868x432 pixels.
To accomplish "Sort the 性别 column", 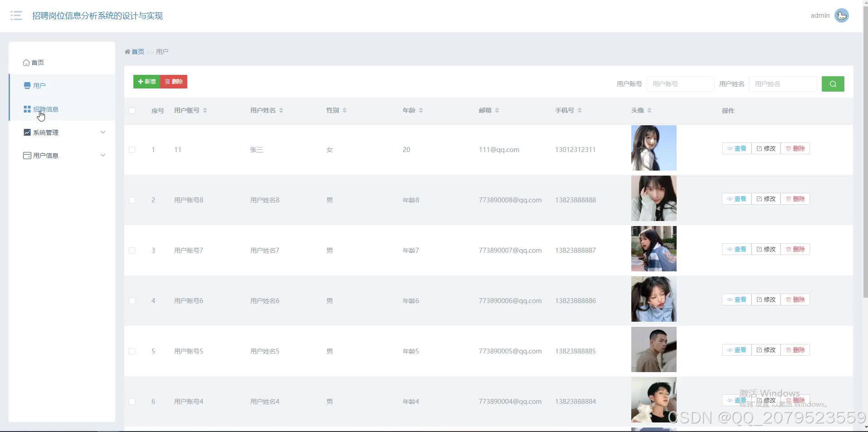I will click(x=345, y=110).
